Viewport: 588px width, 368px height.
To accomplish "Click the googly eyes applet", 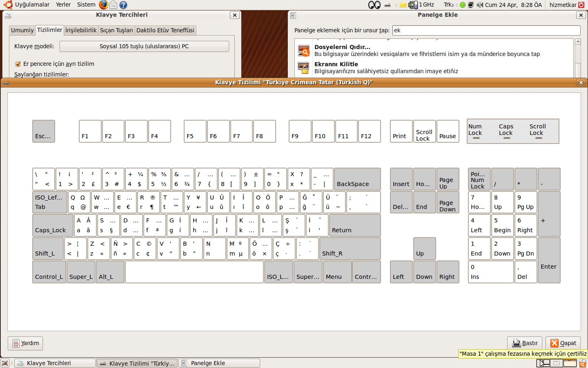I will click(x=374, y=5).
